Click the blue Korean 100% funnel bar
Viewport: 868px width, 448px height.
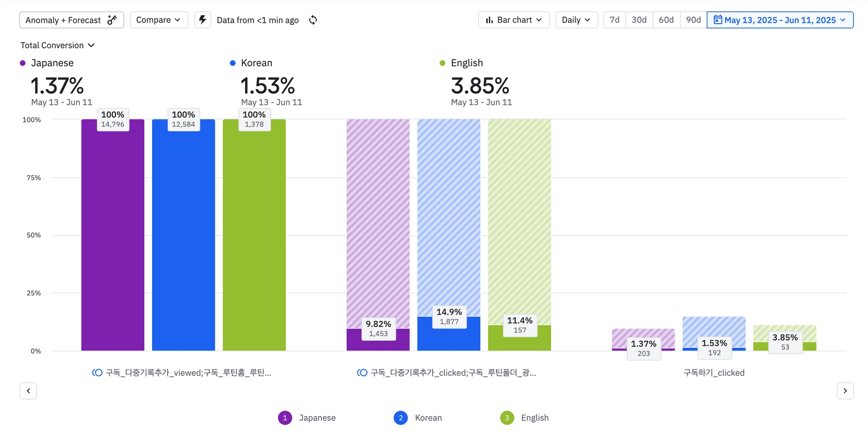[x=184, y=237]
